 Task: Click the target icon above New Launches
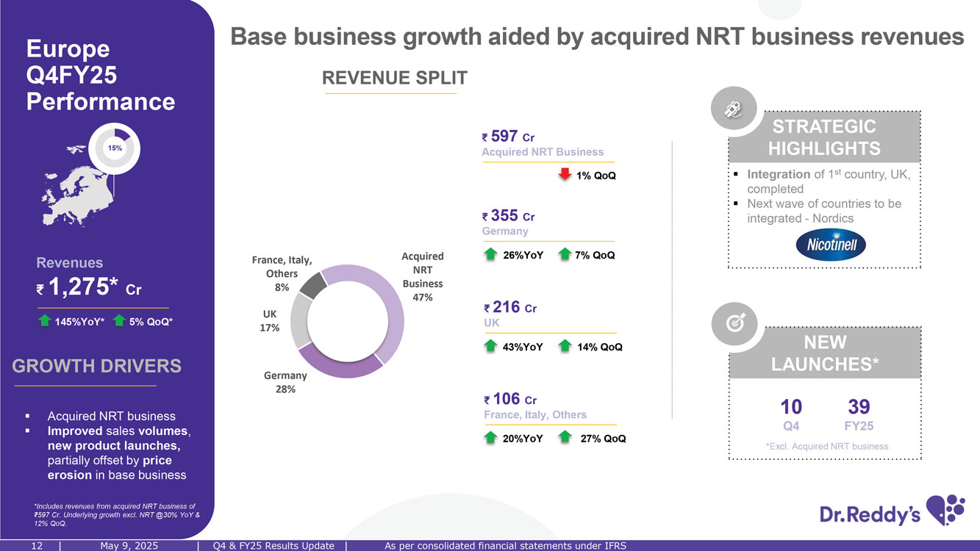pyautogui.click(x=733, y=324)
